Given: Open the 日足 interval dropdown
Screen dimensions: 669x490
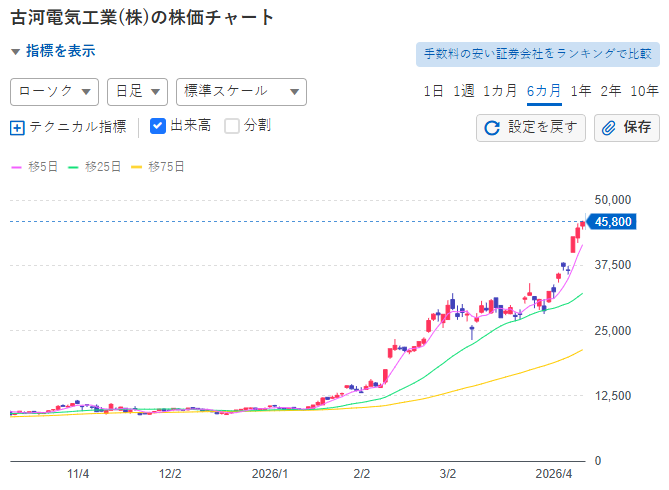Looking at the screenshot, I should [x=137, y=92].
